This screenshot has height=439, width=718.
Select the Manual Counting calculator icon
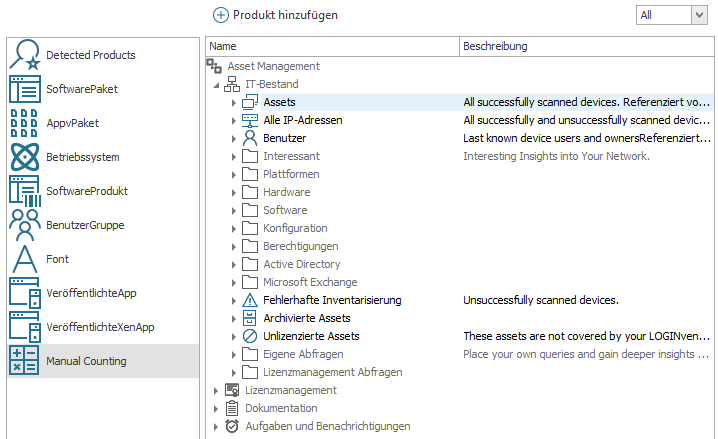pos(24,361)
